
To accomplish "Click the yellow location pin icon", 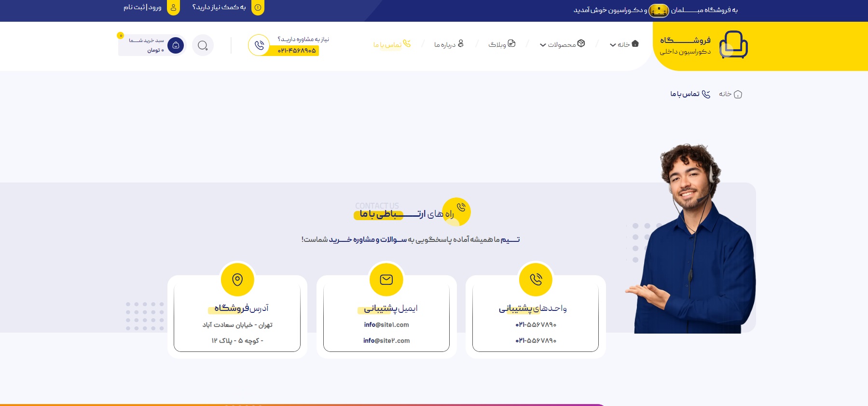I will point(237,280).
